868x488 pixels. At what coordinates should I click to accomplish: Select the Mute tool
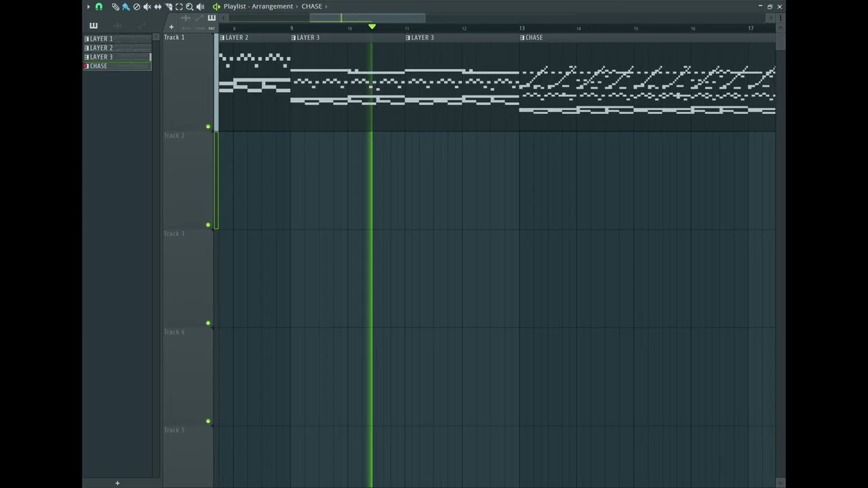click(147, 6)
